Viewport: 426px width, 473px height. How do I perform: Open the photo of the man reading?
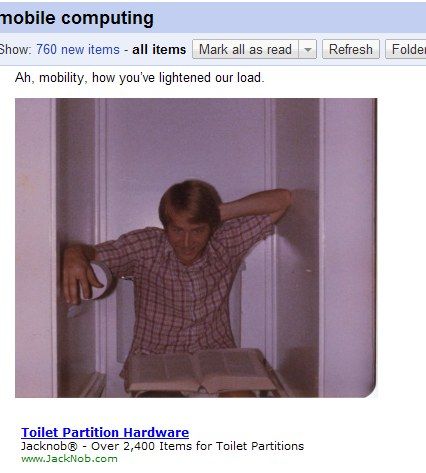click(x=196, y=248)
